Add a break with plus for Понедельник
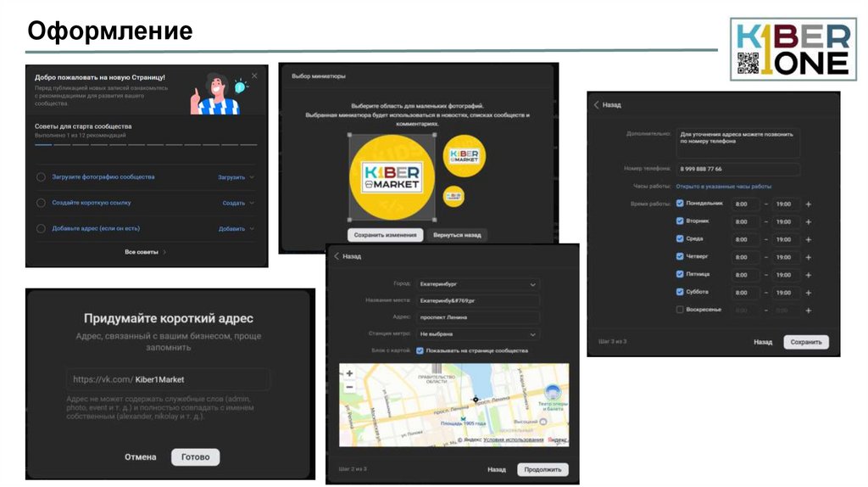The image size is (868, 487). point(809,204)
